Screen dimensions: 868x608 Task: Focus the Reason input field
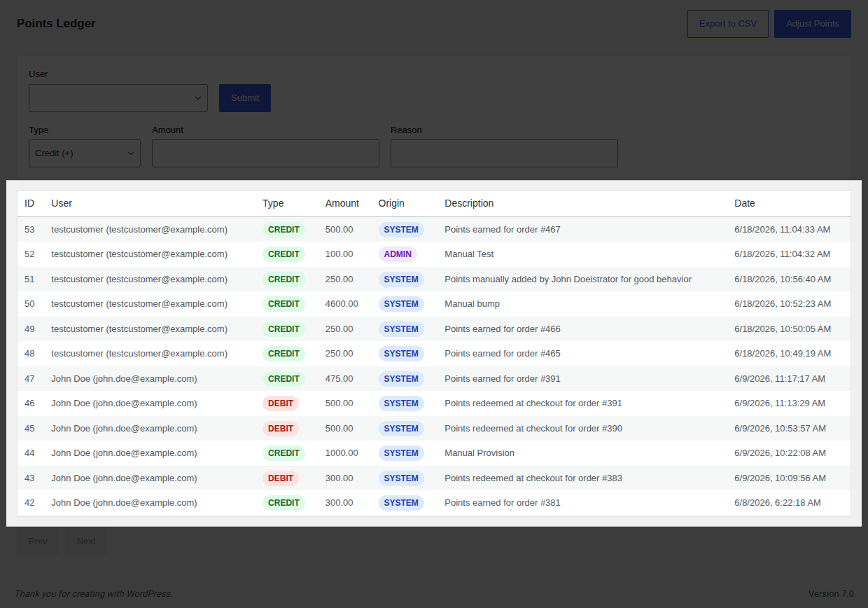(x=504, y=153)
